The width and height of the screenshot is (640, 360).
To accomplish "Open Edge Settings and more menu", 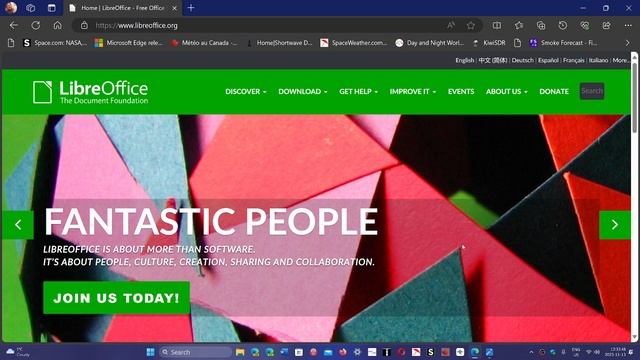I will pos(628,25).
